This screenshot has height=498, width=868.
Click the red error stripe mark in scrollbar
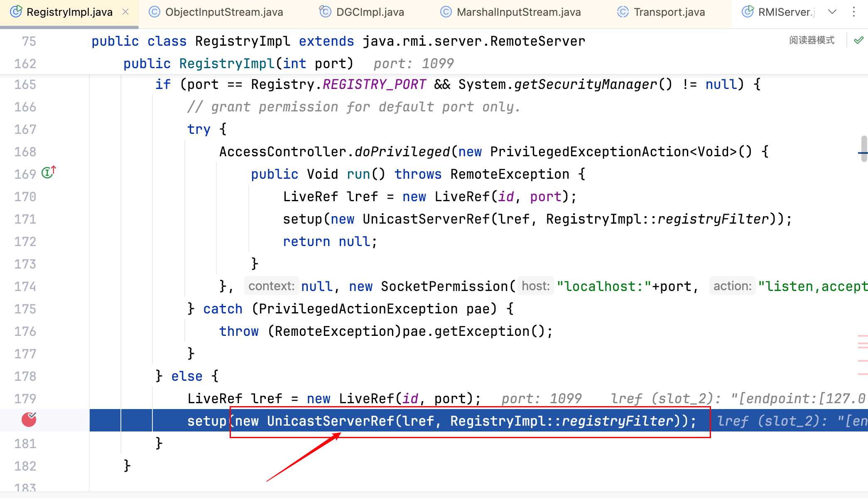(863, 336)
